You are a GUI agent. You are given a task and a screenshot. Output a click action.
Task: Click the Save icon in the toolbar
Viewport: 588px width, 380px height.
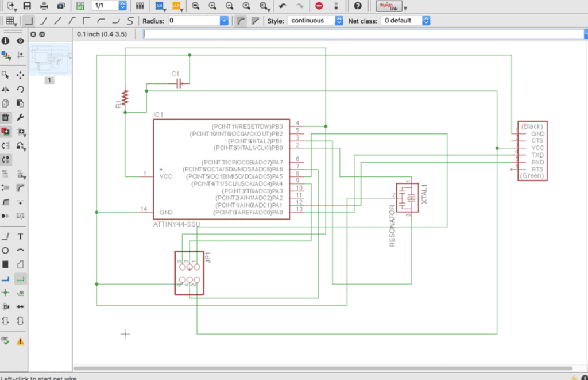point(27,6)
